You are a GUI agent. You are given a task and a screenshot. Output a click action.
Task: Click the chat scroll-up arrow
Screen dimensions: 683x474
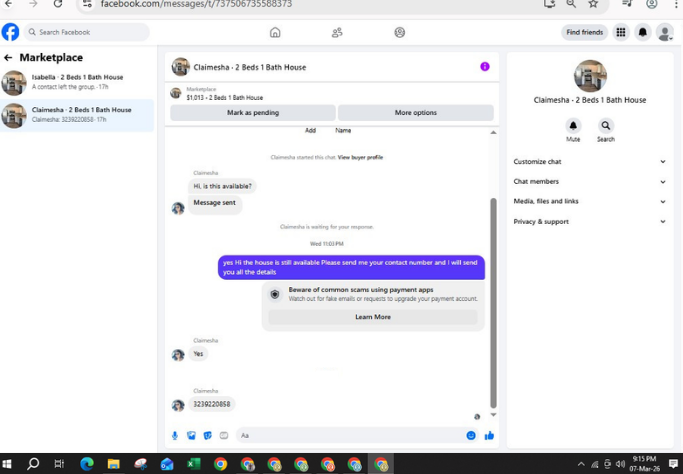point(493,132)
